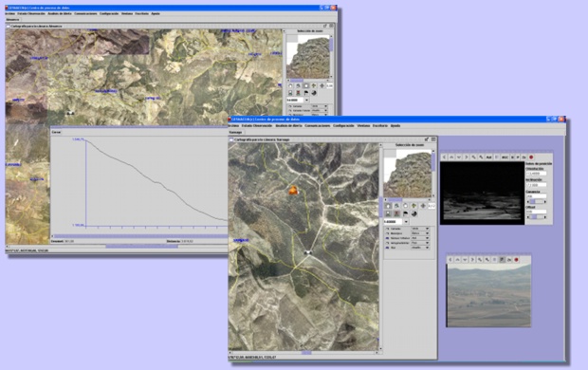
Task: Click the red record button above visible-camera video
Action: click(516, 259)
